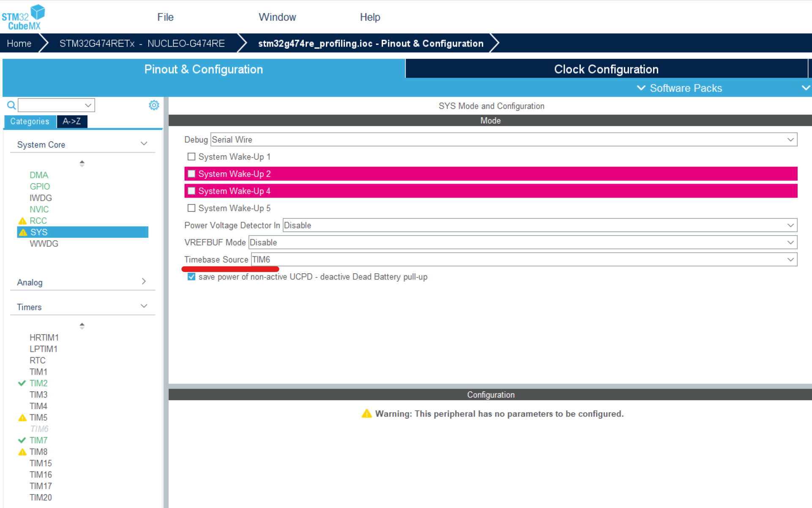
Task: Uncheck save power of non-active UCPD
Action: point(191,277)
